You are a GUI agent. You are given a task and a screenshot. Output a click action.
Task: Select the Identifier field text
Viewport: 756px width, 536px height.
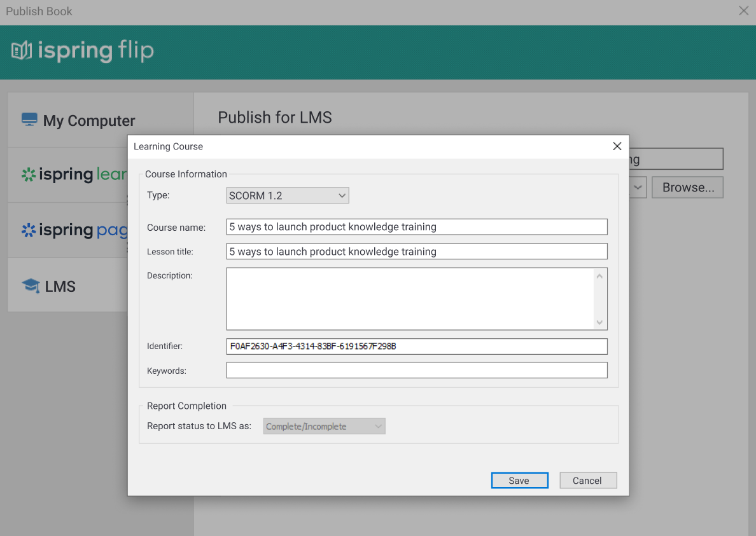pyautogui.click(x=417, y=346)
